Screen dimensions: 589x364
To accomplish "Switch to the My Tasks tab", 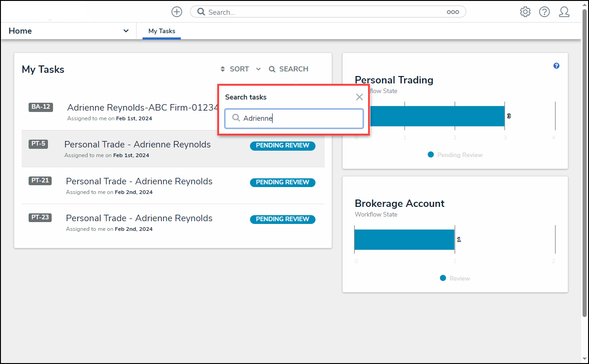I will point(161,31).
